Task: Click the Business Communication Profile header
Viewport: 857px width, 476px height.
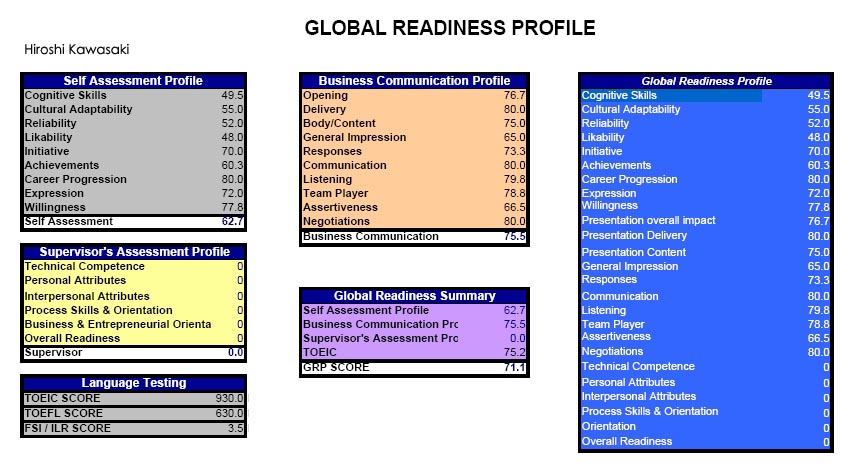Action: pyautogui.click(x=414, y=80)
